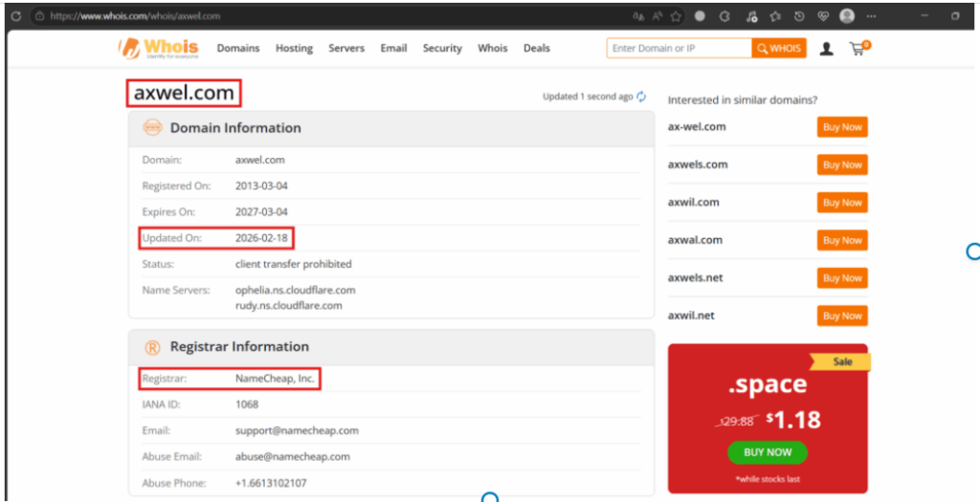Open the Deals menu
This screenshot has width=980, height=502.
tap(537, 48)
